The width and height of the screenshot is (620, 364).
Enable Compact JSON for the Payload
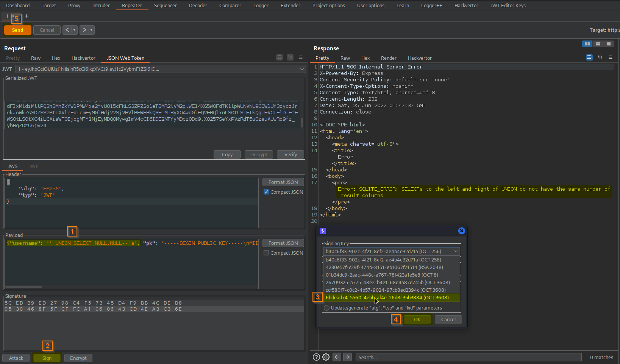pos(266,253)
